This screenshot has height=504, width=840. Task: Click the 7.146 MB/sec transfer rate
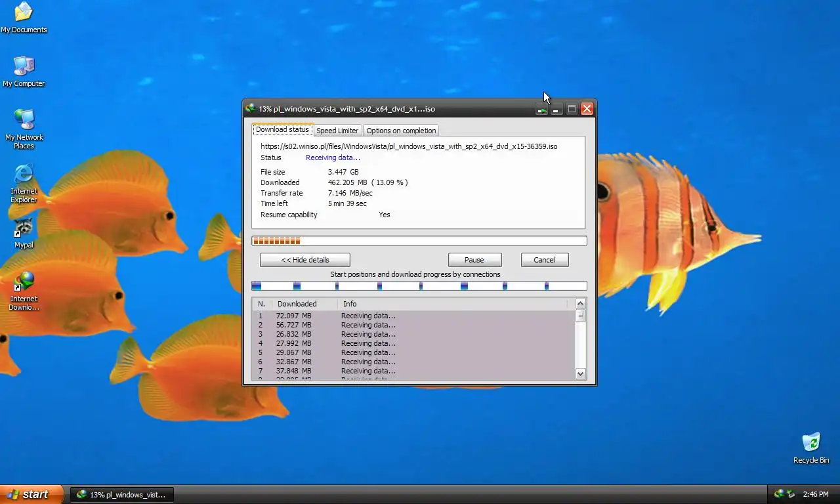point(350,193)
